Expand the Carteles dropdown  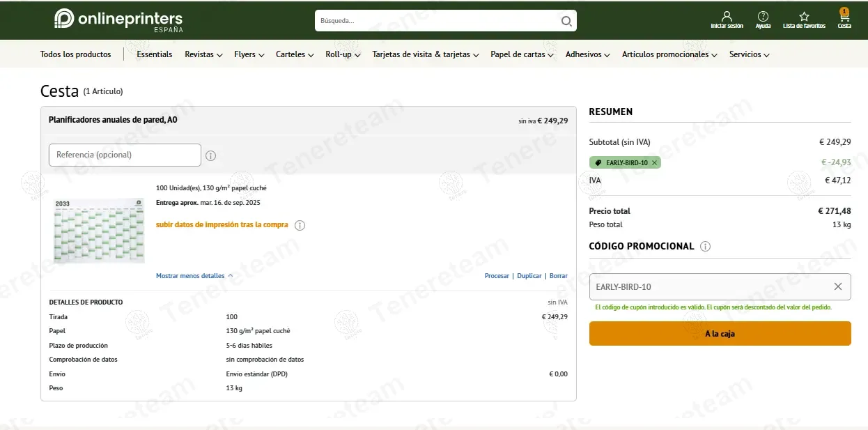click(x=295, y=54)
